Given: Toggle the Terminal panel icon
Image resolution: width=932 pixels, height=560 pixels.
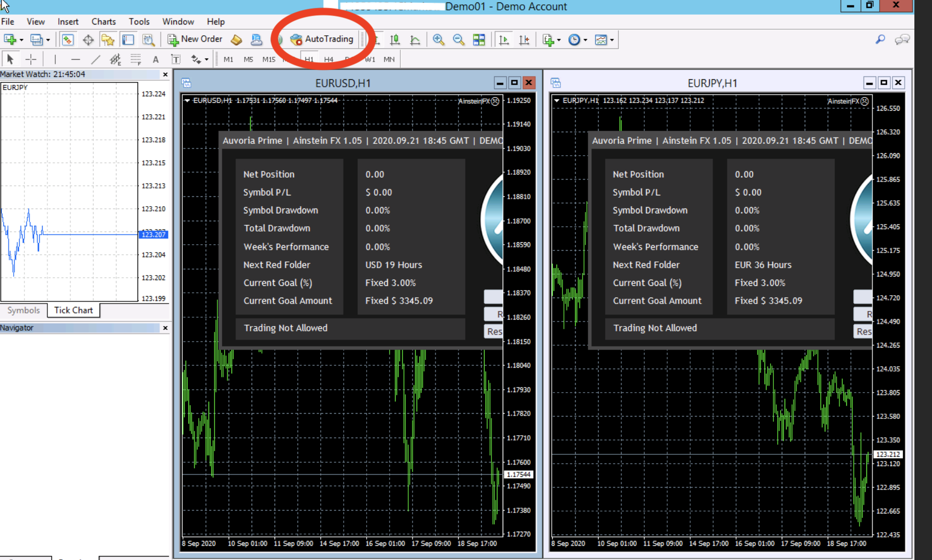Looking at the screenshot, I should point(128,40).
